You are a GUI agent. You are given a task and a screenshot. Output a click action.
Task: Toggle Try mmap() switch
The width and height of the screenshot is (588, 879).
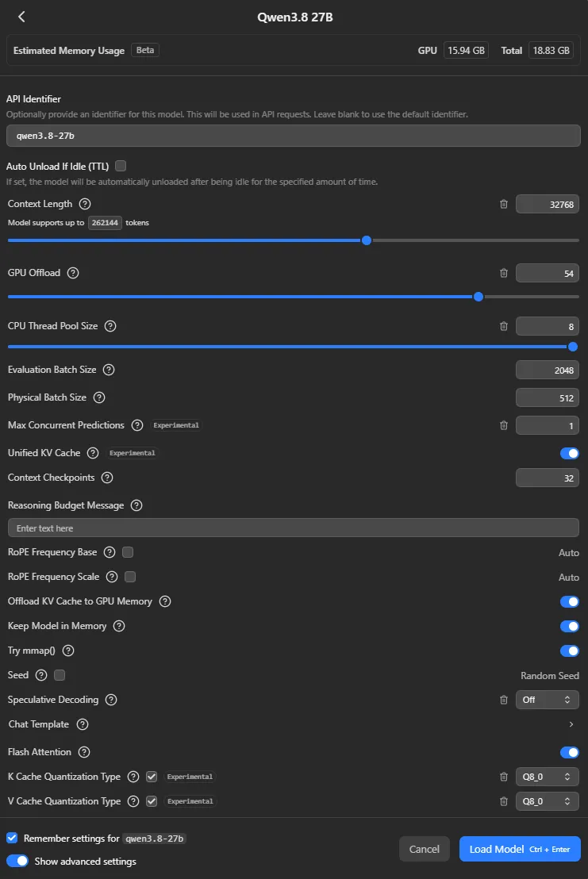click(570, 651)
